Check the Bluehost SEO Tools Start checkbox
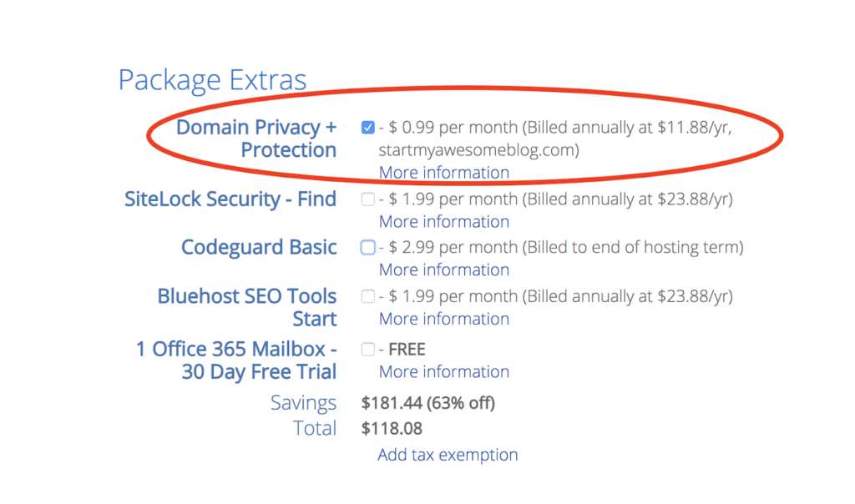Image resolution: width=855 pixels, height=504 pixels. tap(367, 296)
